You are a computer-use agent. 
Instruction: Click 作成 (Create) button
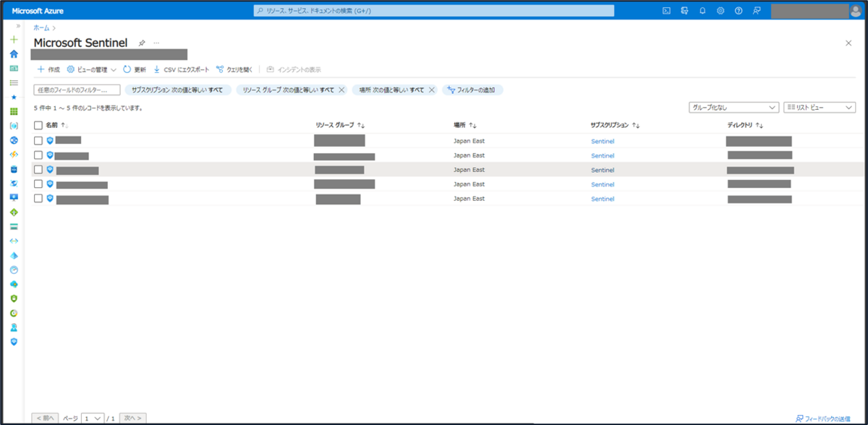[48, 69]
